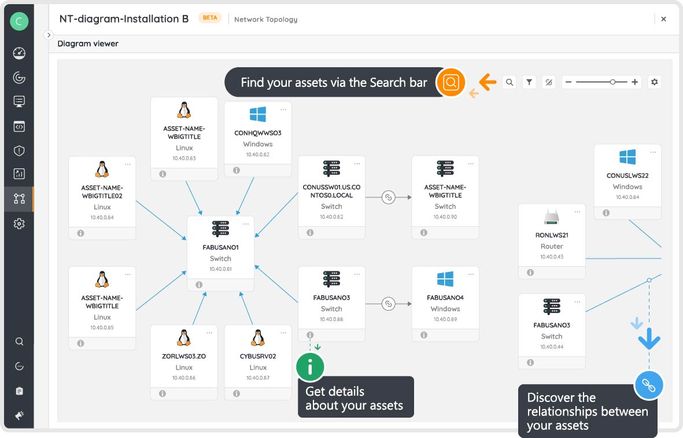Image resolution: width=683 pixels, height=438 pixels.
Task: Open diagram settings gear in the toolbar
Action: pyautogui.click(x=655, y=82)
